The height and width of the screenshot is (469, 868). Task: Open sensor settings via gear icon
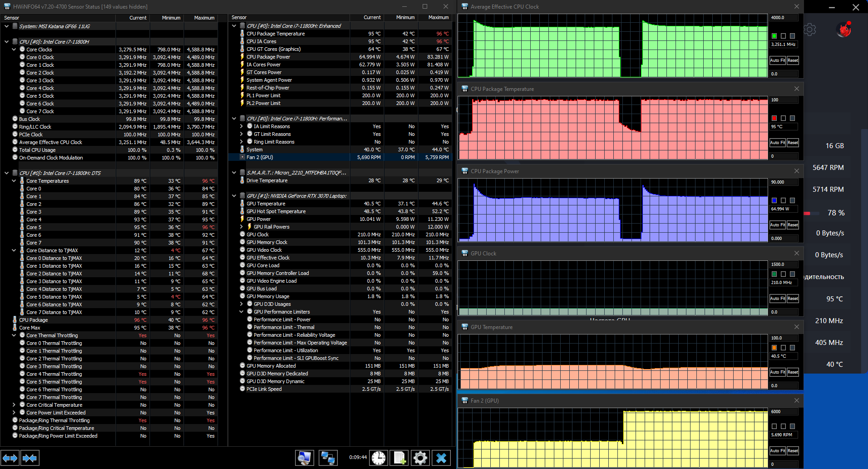point(420,458)
